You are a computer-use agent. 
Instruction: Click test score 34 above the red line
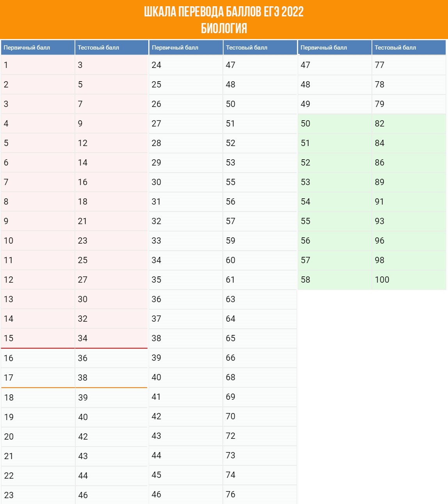[112, 338]
